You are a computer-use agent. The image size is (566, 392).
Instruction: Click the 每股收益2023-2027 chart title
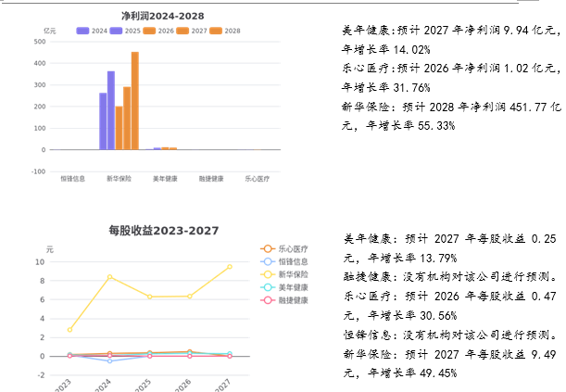pos(164,231)
